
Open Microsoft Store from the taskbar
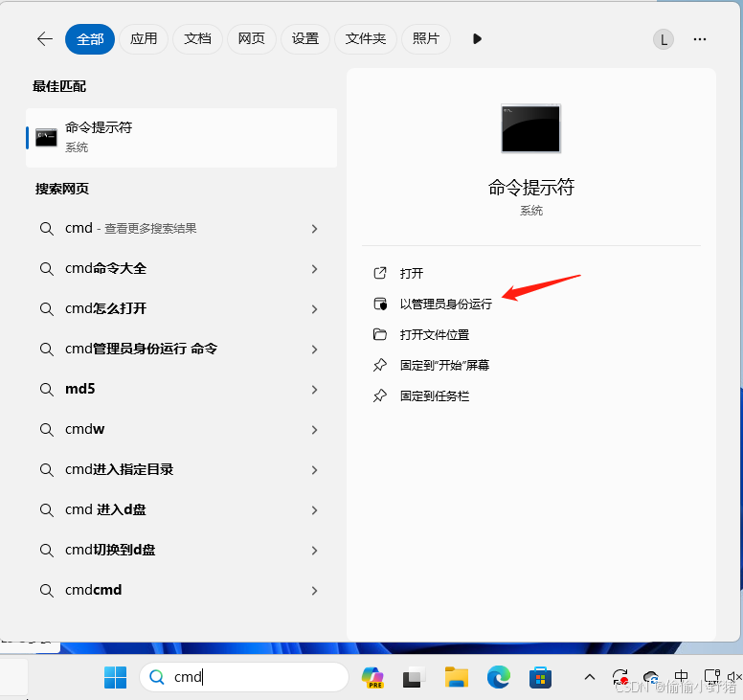540,678
